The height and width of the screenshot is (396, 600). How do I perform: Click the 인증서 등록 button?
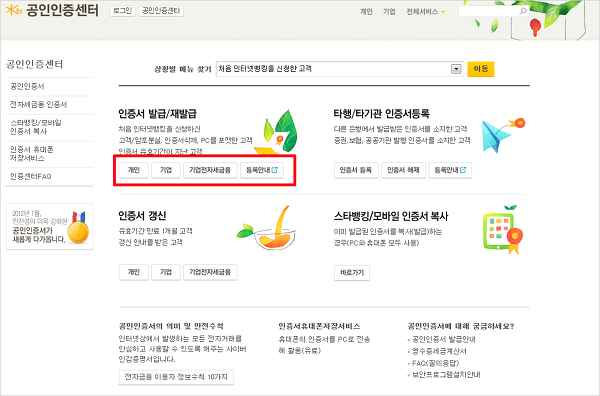[356, 170]
